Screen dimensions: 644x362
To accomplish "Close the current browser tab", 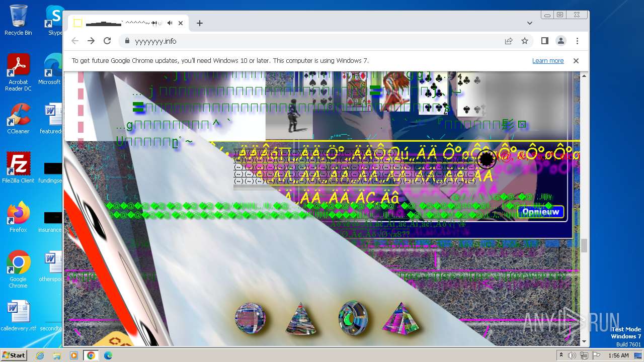I will click(181, 23).
